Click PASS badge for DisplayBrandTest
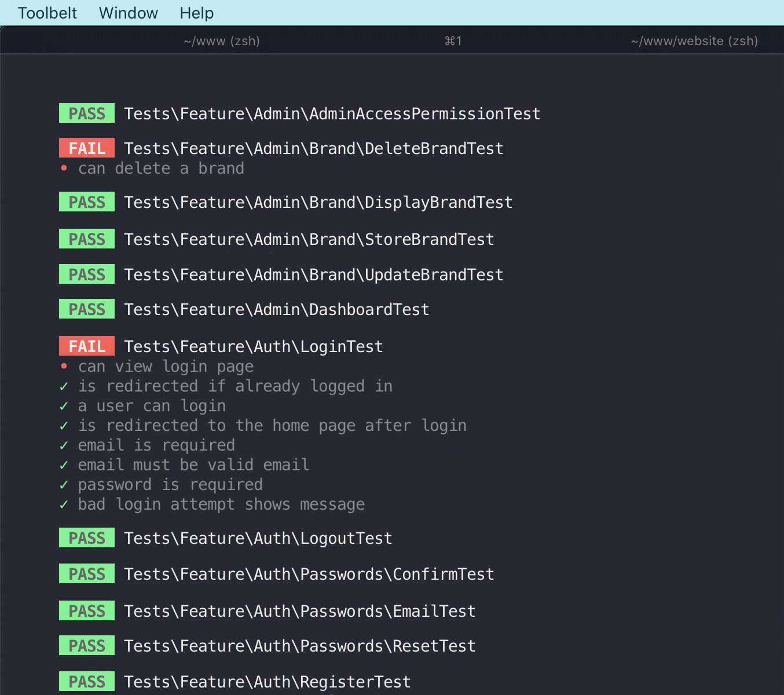The image size is (784, 695). click(87, 202)
